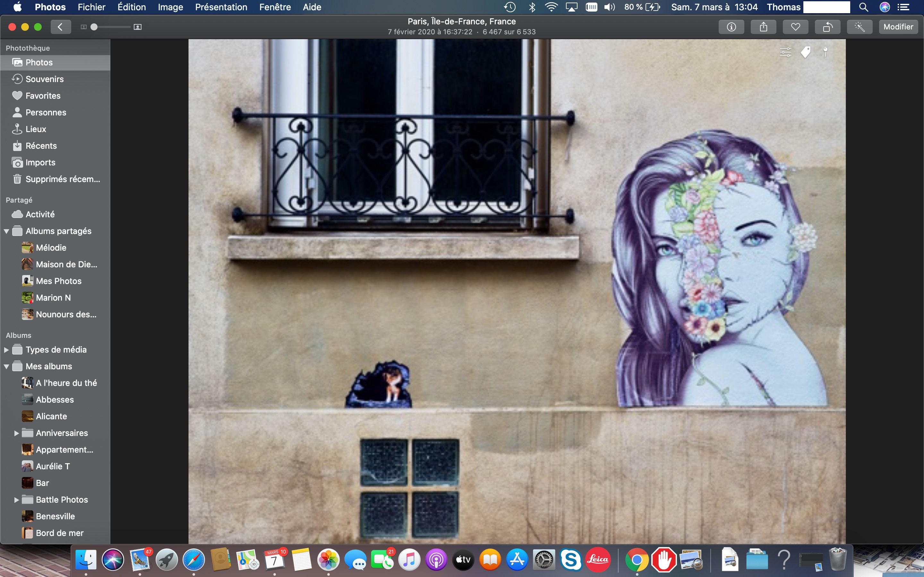Click the large zoom icon
Image resolution: width=924 pixels, height=577 pixels.
click(x=138, y=27)
